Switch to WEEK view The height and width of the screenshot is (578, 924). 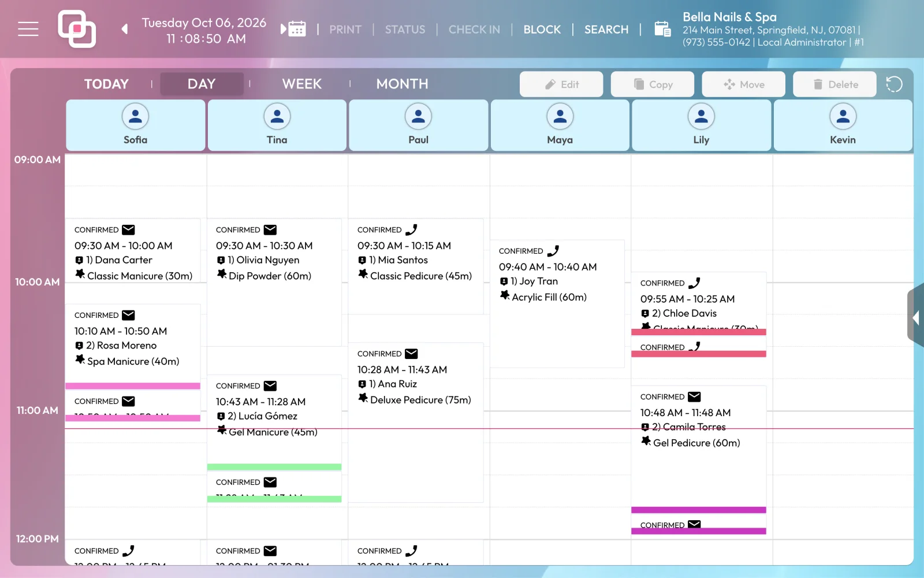(301, 84)
